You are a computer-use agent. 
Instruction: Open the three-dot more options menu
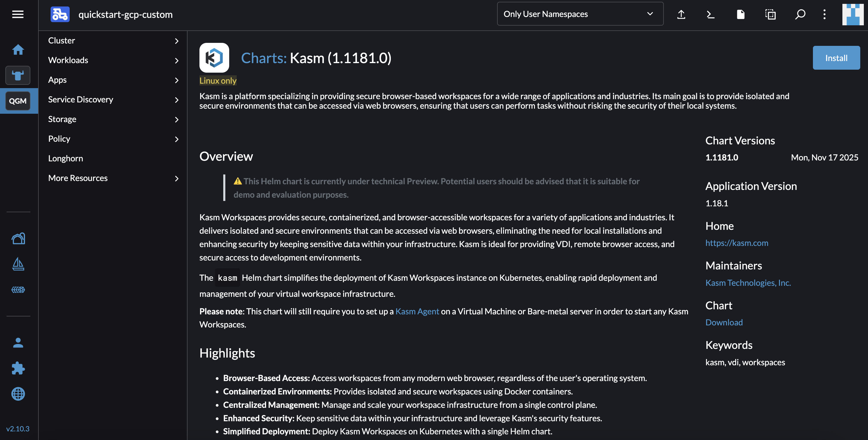click(825, 14)
